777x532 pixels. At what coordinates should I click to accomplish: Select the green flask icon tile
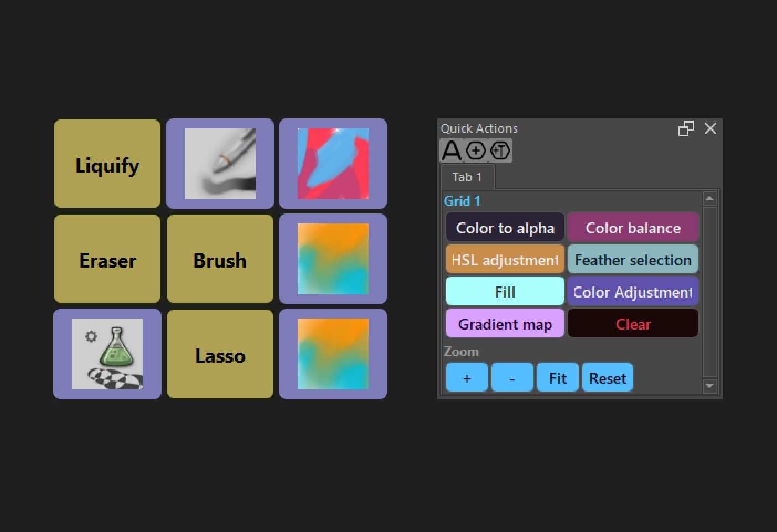[x=107, y=354]
